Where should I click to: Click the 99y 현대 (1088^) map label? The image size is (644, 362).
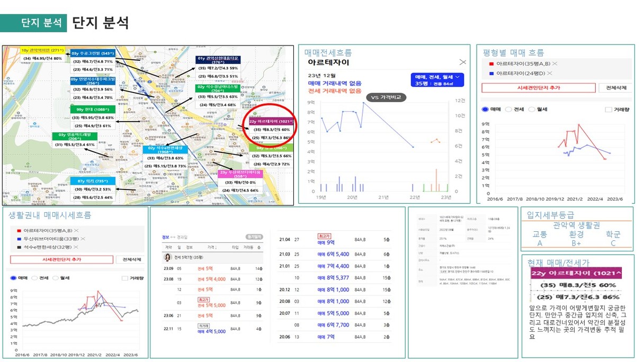coord(93,110)
